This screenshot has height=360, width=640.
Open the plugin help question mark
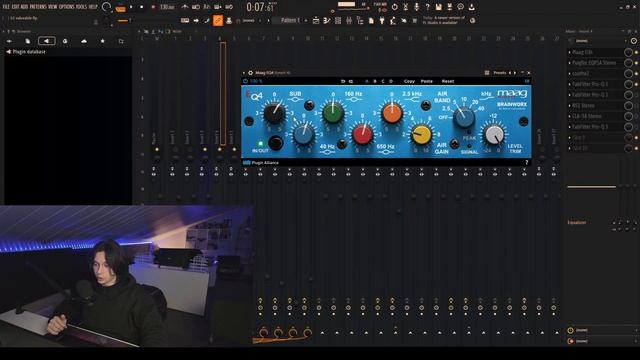(x=527, y=162)
